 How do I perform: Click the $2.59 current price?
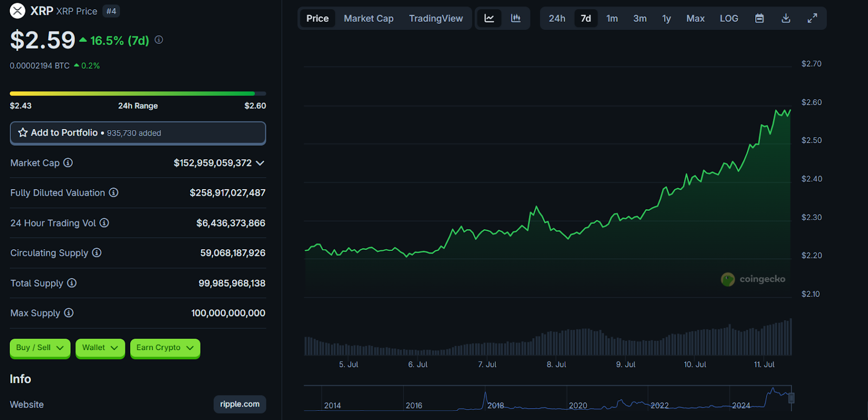(43, 40)
